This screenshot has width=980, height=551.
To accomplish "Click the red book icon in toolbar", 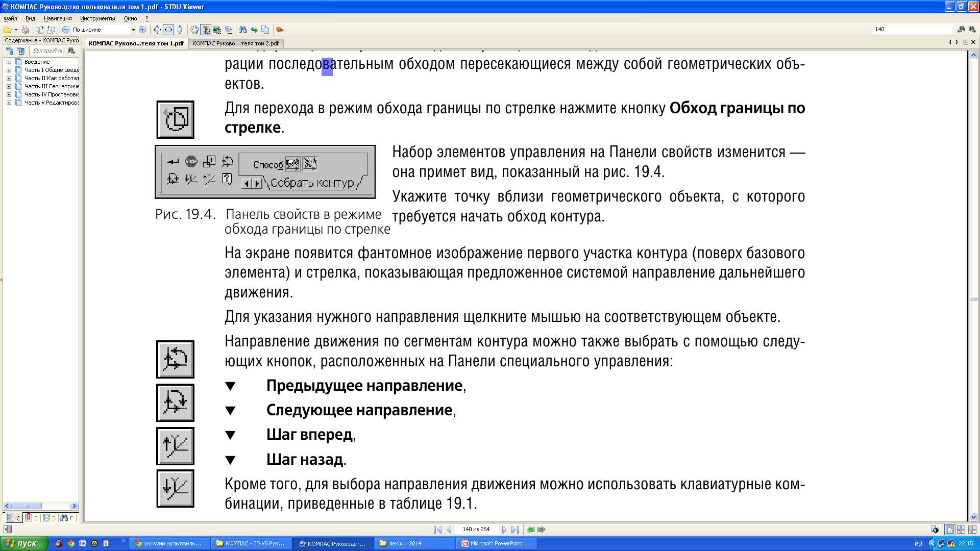I will 280,30.
